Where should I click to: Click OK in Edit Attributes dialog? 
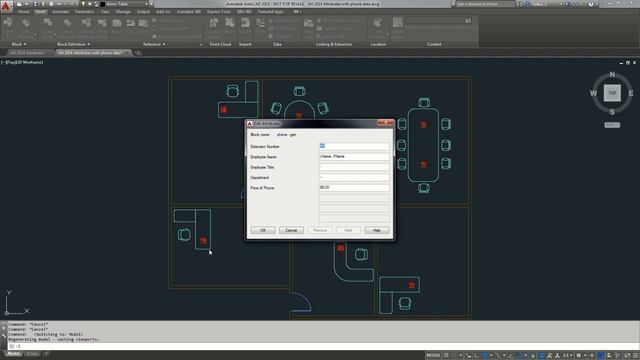[263, 230]
